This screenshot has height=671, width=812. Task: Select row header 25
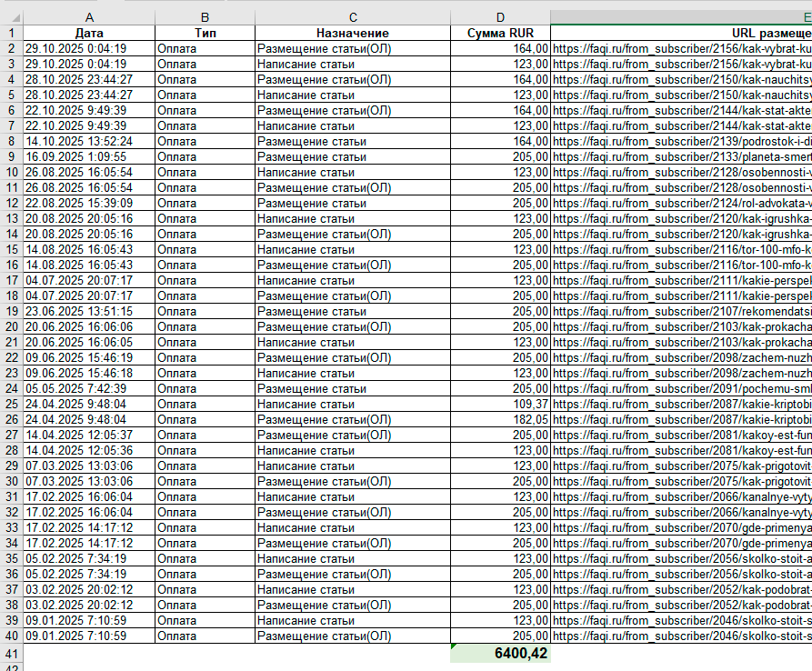tap(12, 404)
